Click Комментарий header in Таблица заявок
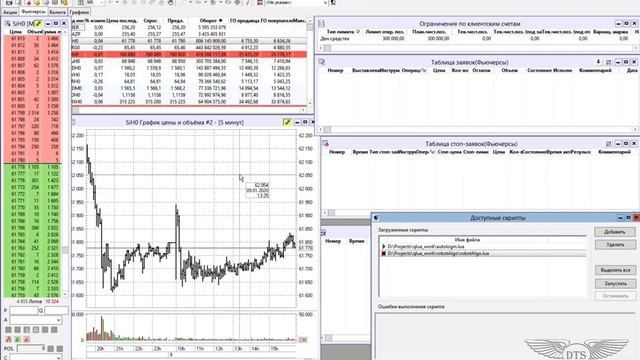The height and width of the screenshot is (360, 640). pyautogui.click(x=595, y=70)
